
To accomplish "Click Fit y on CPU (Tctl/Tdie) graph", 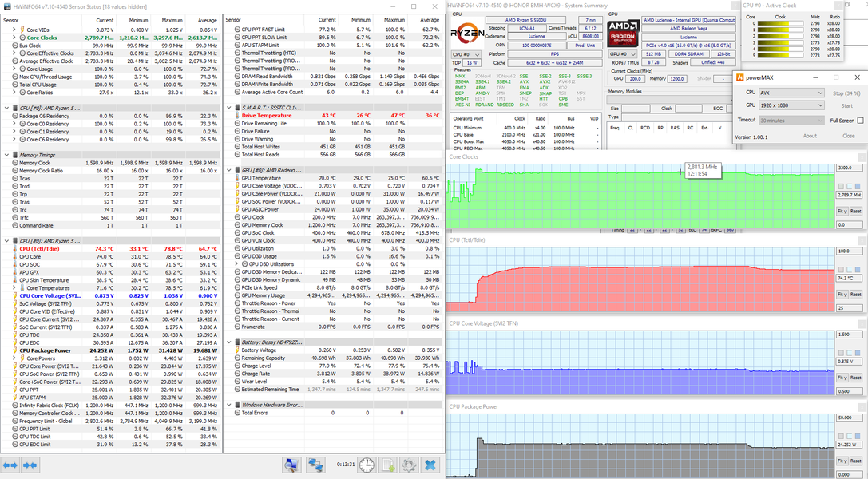I will (x=842, y=295).
